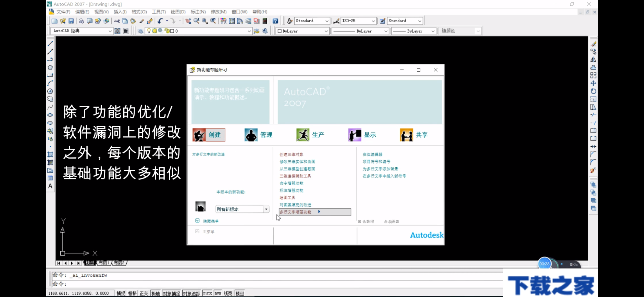Image resolution: width=644 pixels, height=297 pixels.
Task: Toggle 栅格 grid display in the status bar
Action: [133, 293]
